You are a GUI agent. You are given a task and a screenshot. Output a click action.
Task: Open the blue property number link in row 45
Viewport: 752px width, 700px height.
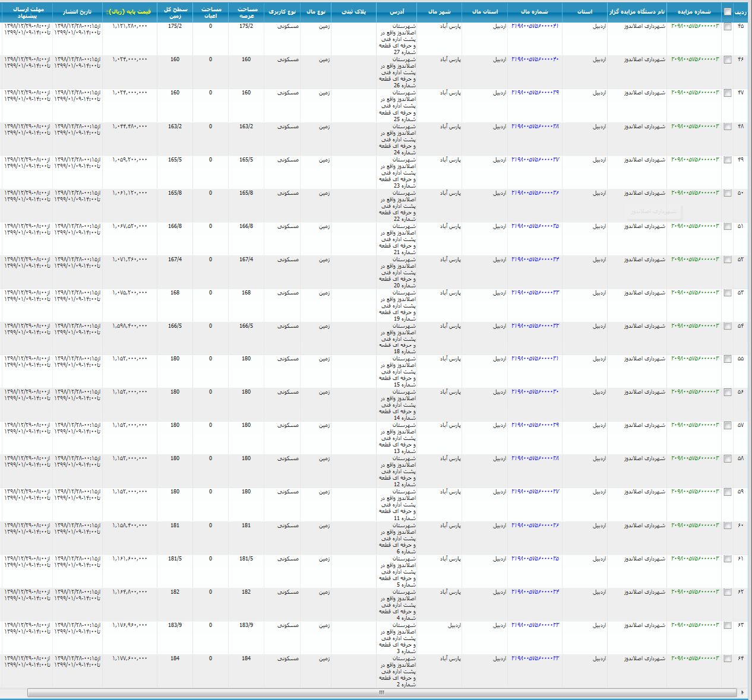click(x=535, y=26)
